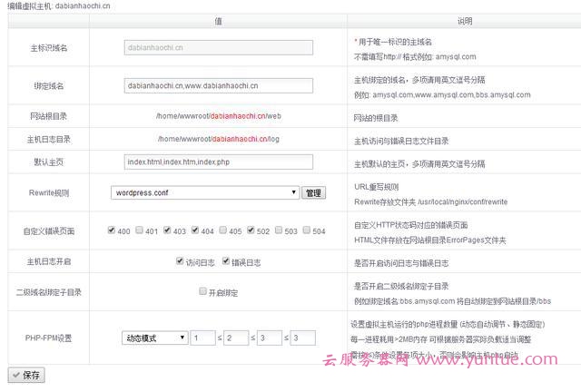The height and width of the screenshot is (392, 581).
Task: Disable the 访问日志 access log checkbox
Action: (x=181, y=261)
